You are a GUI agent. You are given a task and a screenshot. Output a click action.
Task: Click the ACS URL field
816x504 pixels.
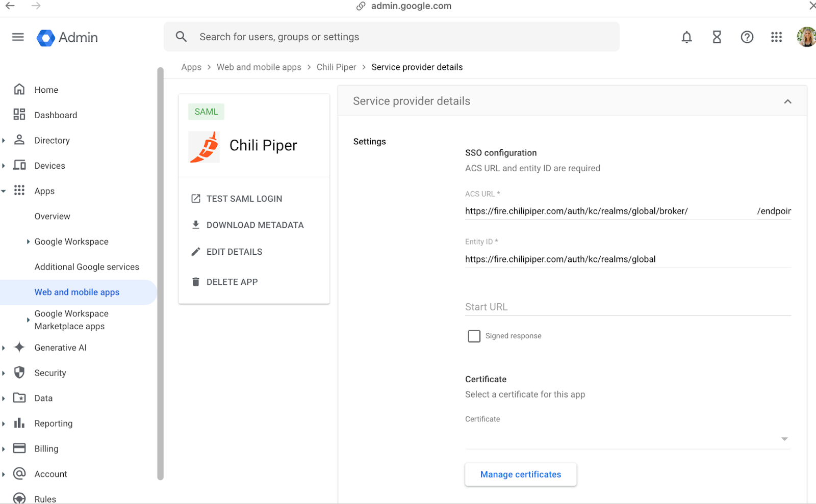(x=628, y=211)
